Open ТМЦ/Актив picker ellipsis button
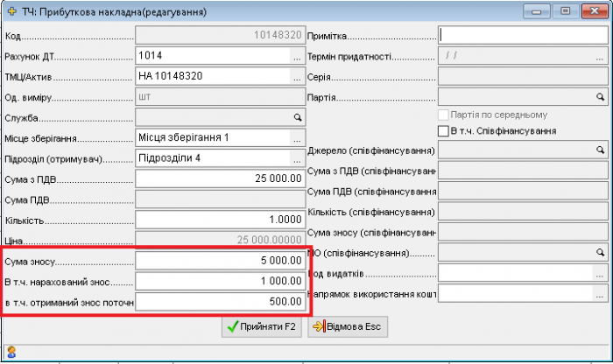 (297, 76)
